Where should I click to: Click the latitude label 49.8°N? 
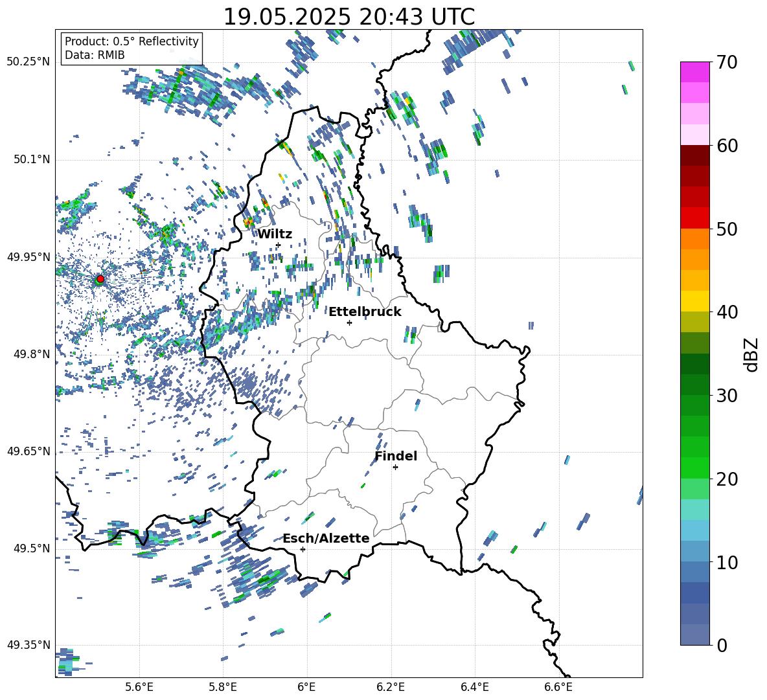click(32, 354)
